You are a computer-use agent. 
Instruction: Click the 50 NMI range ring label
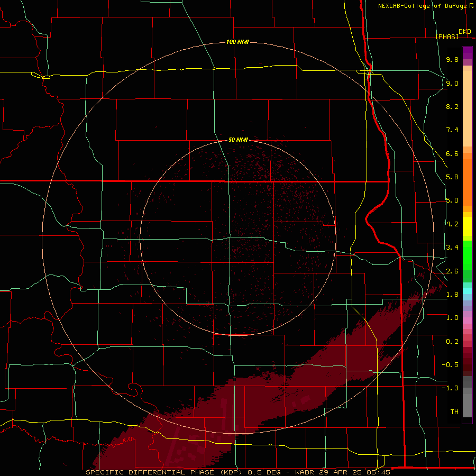pos(238,140)
